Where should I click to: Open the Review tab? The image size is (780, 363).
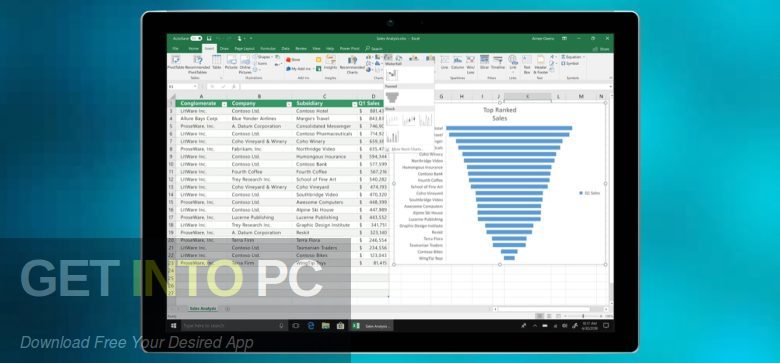301,49
